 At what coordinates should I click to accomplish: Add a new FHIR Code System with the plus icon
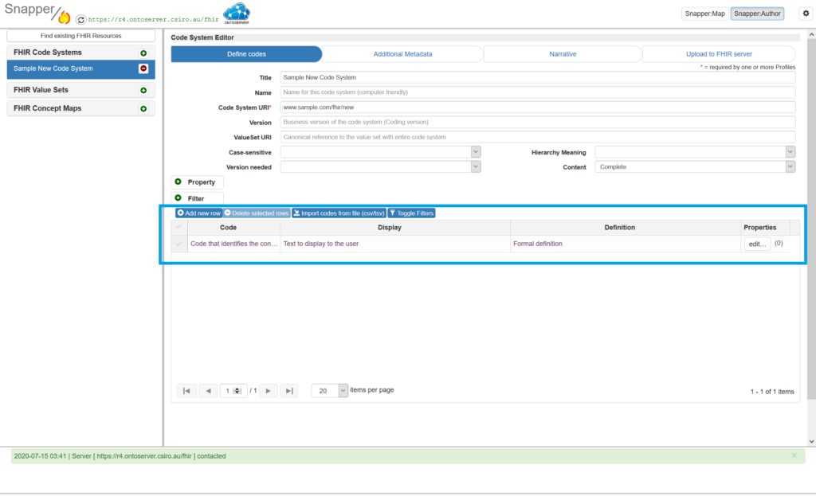click(143, 53)
